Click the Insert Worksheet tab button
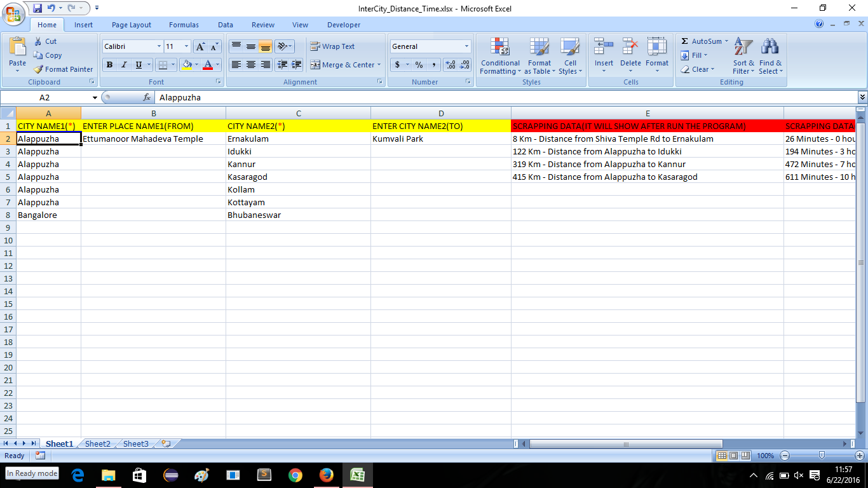This screenshot has width=868, height=488. 164,444
